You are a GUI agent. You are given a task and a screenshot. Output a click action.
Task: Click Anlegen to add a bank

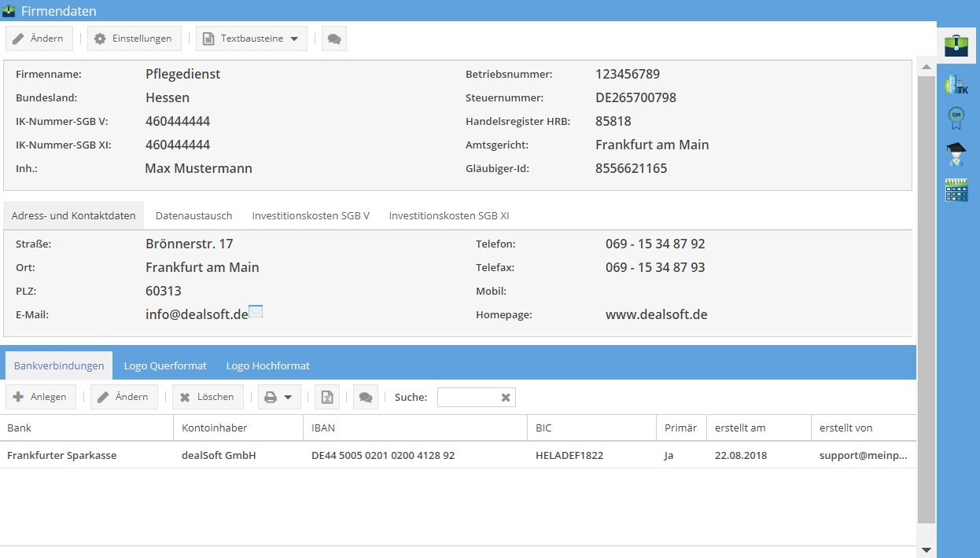41,398
